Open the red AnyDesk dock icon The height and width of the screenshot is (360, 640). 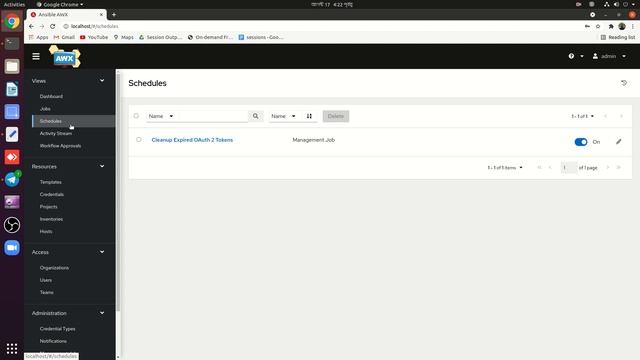click(12, 157)
